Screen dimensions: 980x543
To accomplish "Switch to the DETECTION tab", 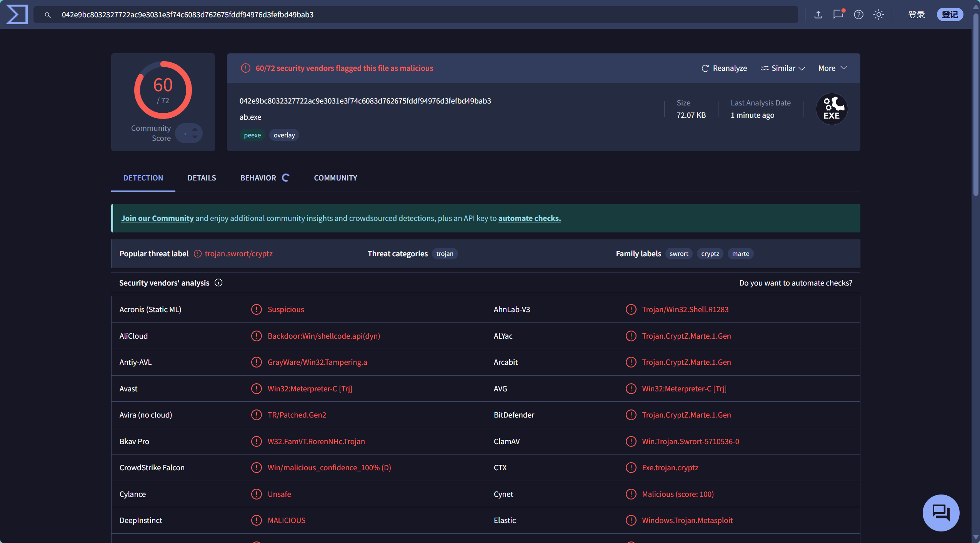I will tap(143, 178).
